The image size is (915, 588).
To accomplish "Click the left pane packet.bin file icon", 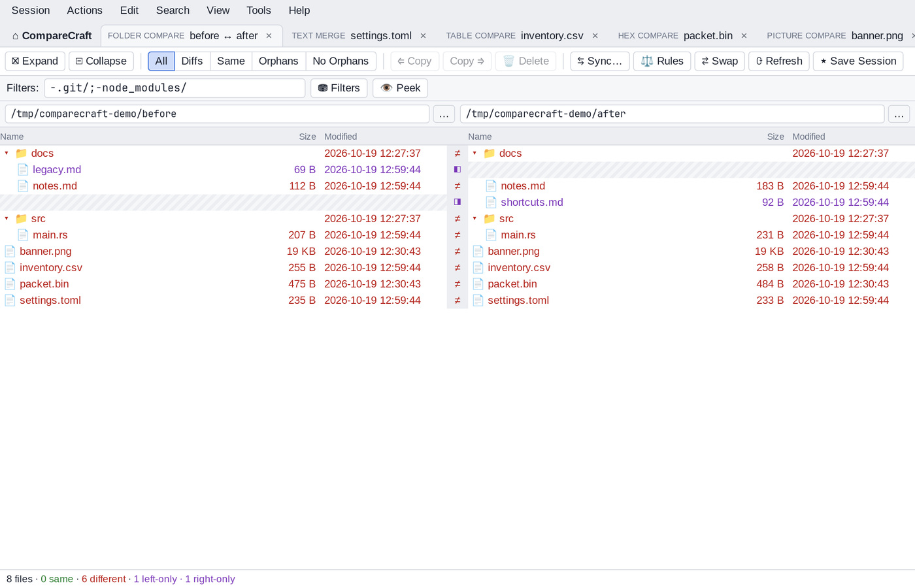I will coord(10,284).
